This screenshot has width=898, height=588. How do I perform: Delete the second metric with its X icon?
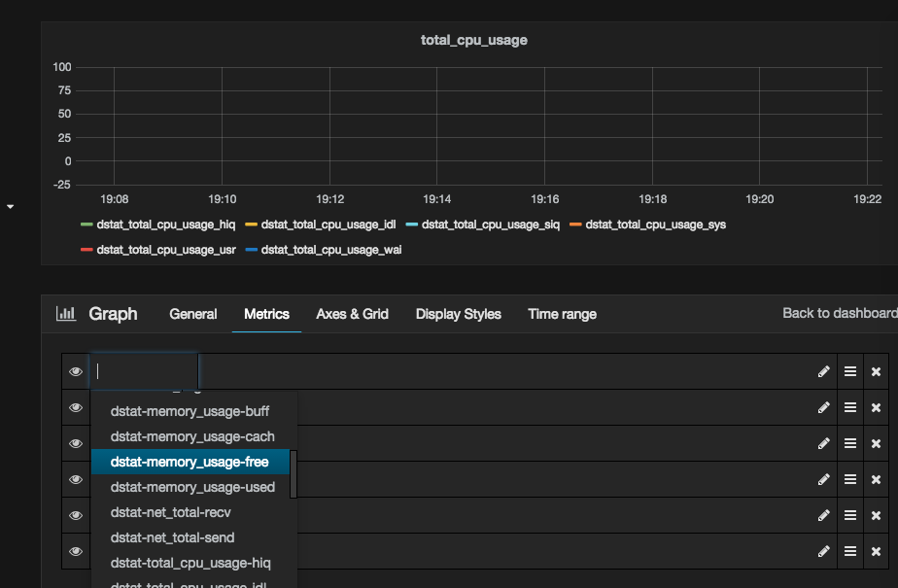(x=877, y=407)
